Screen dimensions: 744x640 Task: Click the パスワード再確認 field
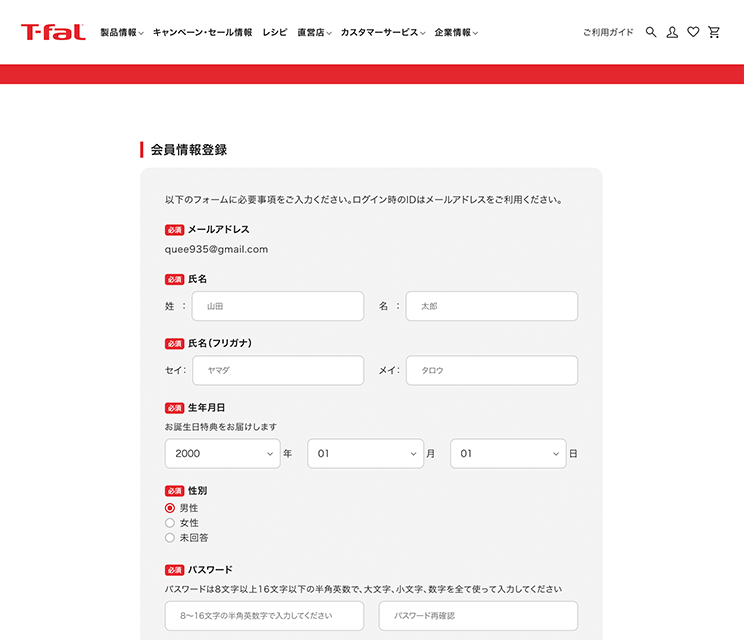coord(478,616)
